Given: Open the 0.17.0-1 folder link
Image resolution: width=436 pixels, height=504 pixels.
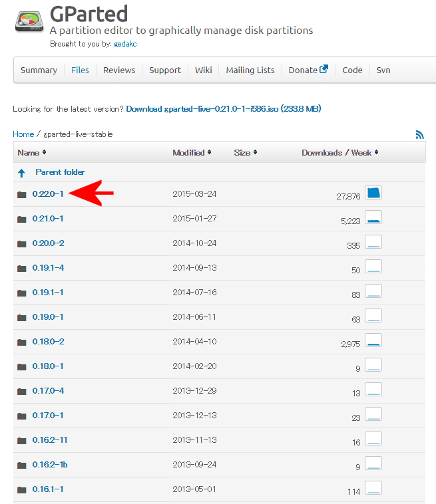Looking at the screenshot, I should coord(48,416).
